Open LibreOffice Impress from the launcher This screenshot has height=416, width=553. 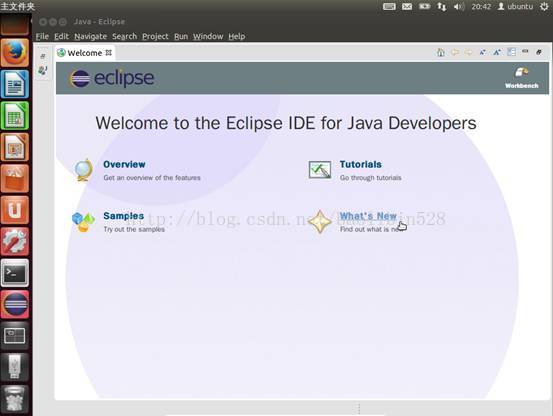14,147
